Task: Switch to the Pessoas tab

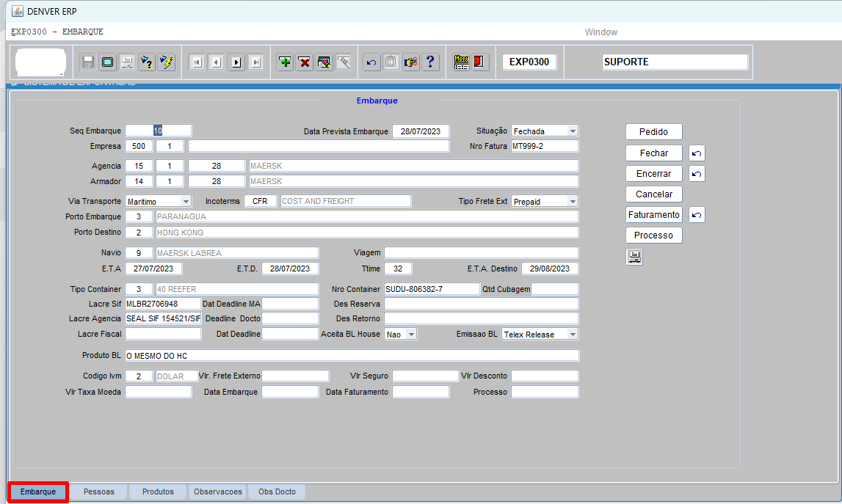Action: click(x=99, y=492)
